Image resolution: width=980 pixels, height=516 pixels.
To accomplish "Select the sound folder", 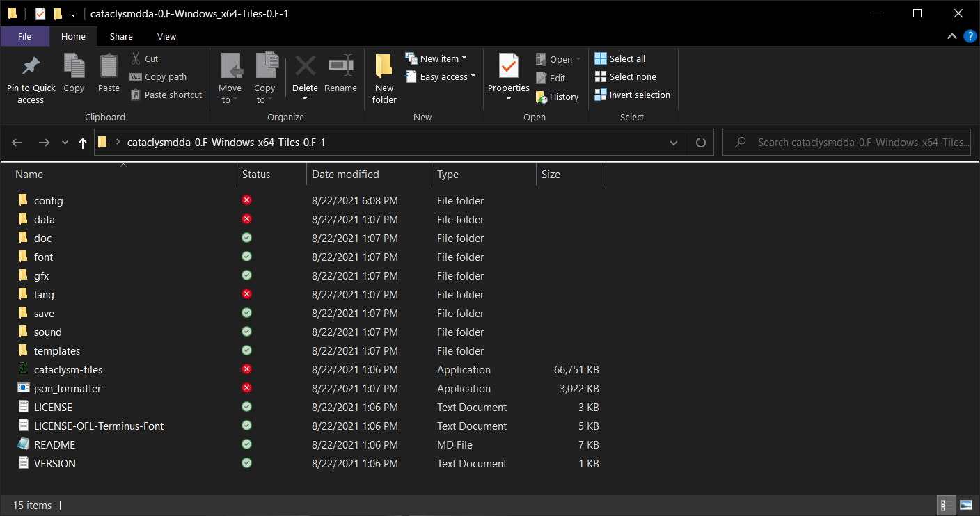I will (x=48, y=332).
